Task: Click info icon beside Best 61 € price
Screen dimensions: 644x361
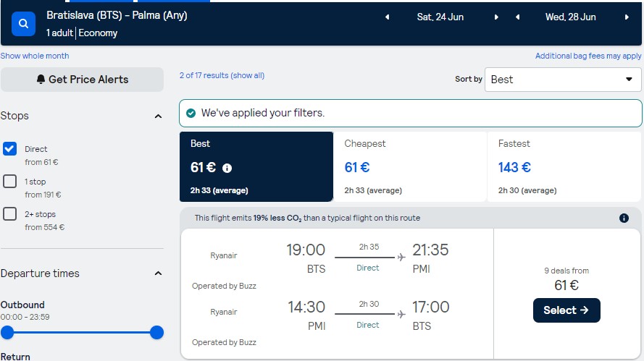Action: [227, 168]
